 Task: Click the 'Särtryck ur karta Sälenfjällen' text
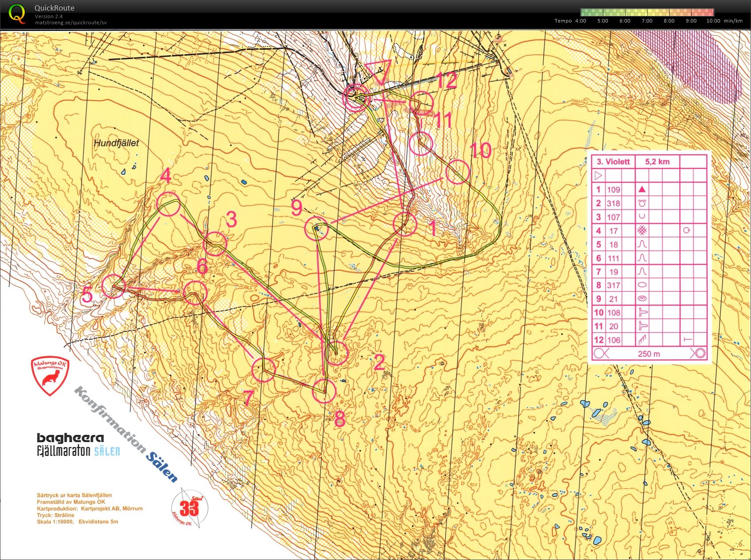point(74,495)
